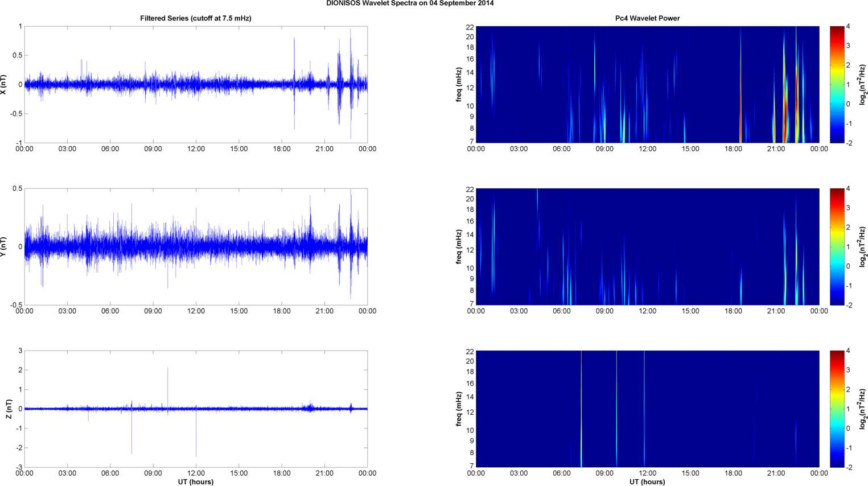Click 'UT (hours)' label under Z time series
The image size is (868, 486).
196,481
